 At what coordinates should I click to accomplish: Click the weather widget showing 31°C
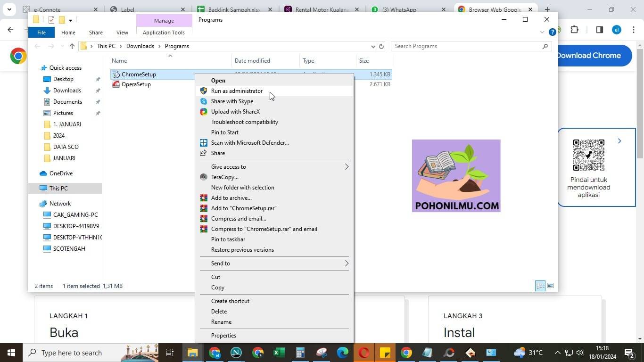(x=528, y=353)
